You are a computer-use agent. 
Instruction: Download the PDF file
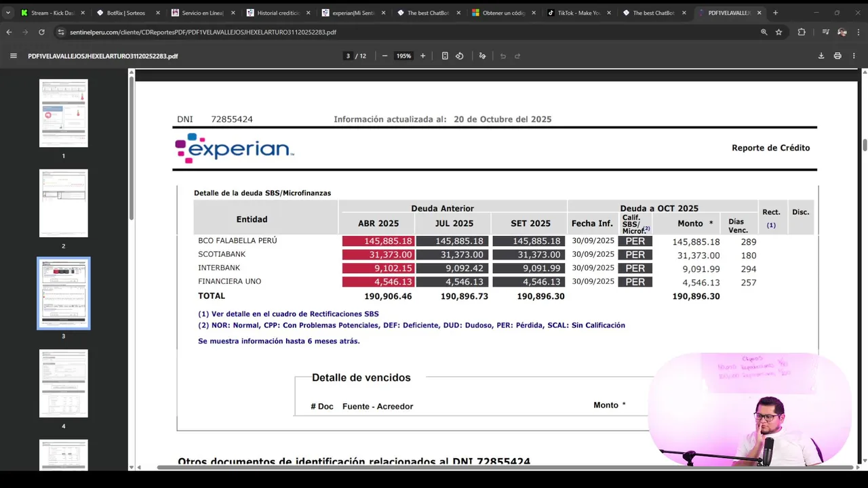(821, 56)
